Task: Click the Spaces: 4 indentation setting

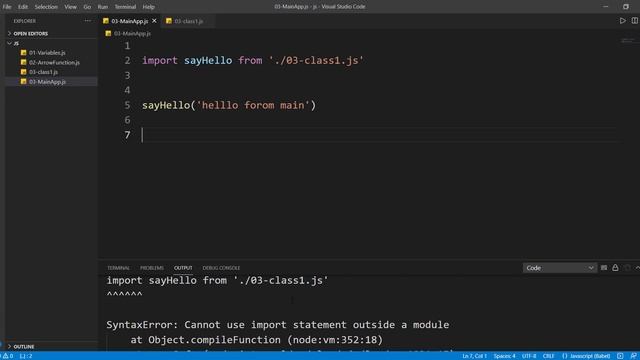Action: pos(504,356)
